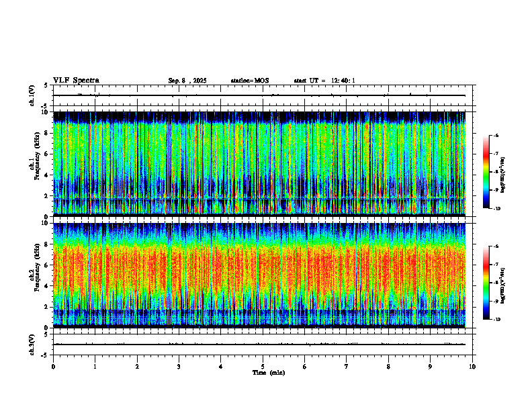This screenshot has height=411, width=532.
Task: Click the ch.2 color scale bar
Action: point(486,283)
